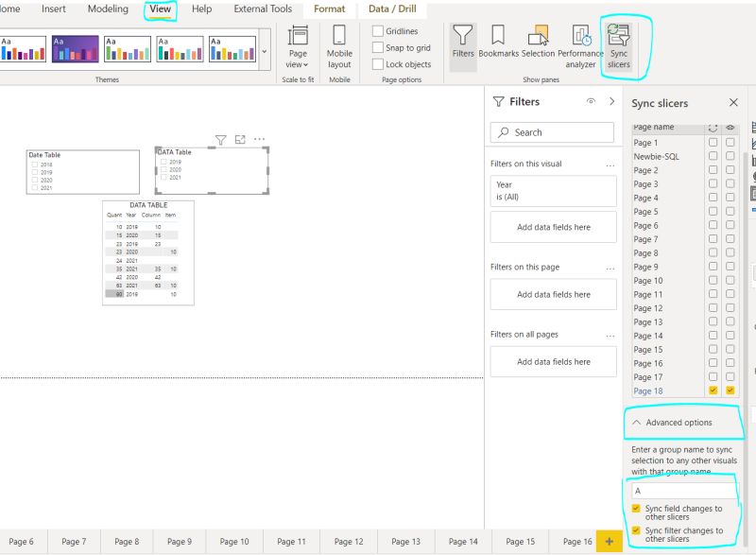Select the Page 12 tab
The image size is (756, 555).
point(349,542)
